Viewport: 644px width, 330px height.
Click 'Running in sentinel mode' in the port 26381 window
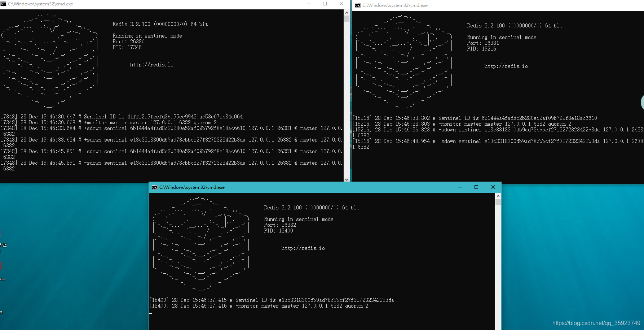pyautogui.click(x=502, y=38)
